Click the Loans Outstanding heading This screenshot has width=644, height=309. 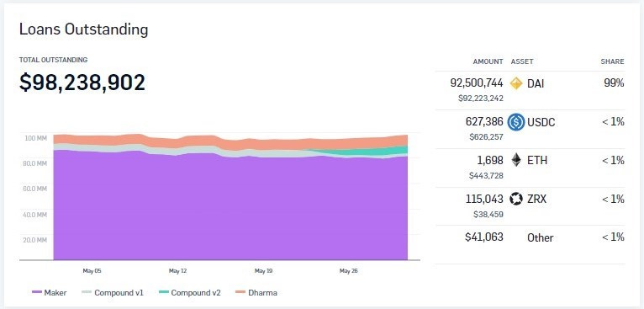coord(84,29)
